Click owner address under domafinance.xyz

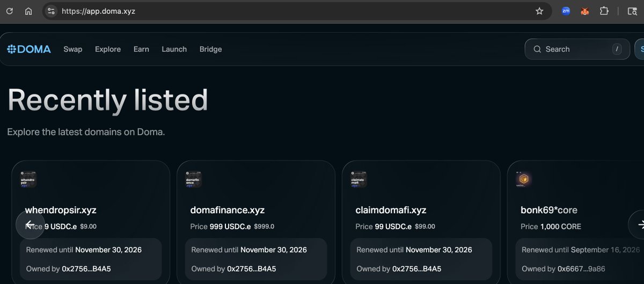252,268
